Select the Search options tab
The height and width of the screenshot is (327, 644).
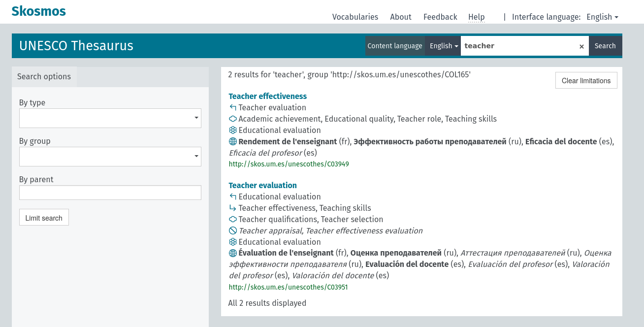click(x=44, y=77)
